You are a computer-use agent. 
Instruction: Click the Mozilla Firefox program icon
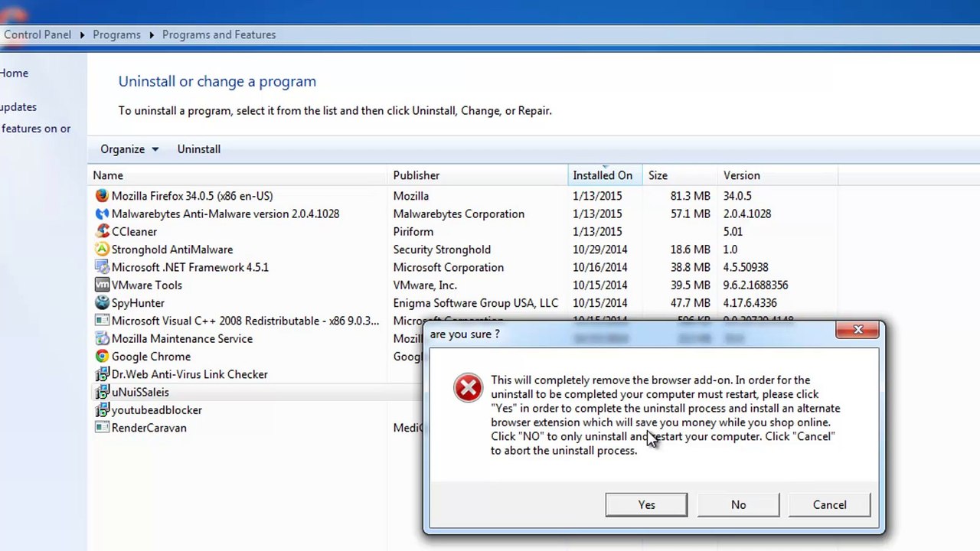pos(102,196)
